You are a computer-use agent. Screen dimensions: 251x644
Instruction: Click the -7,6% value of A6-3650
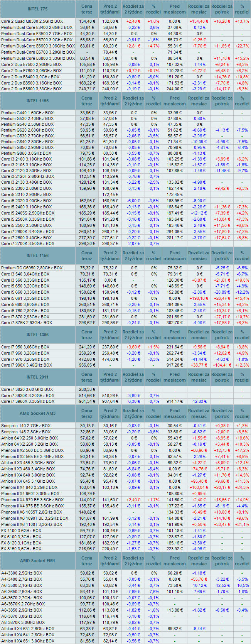coord(153,592)
